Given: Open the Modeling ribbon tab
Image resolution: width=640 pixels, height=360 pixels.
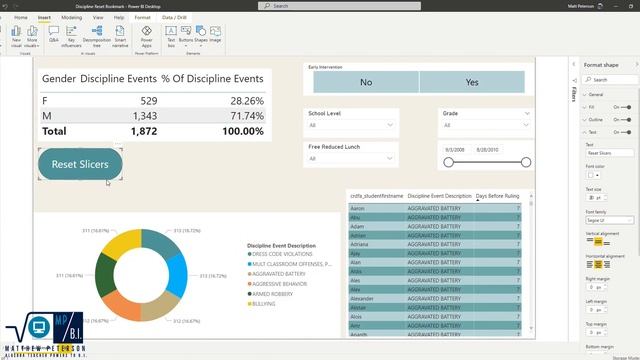Looking at the screenshot, I should pos(72,18).
